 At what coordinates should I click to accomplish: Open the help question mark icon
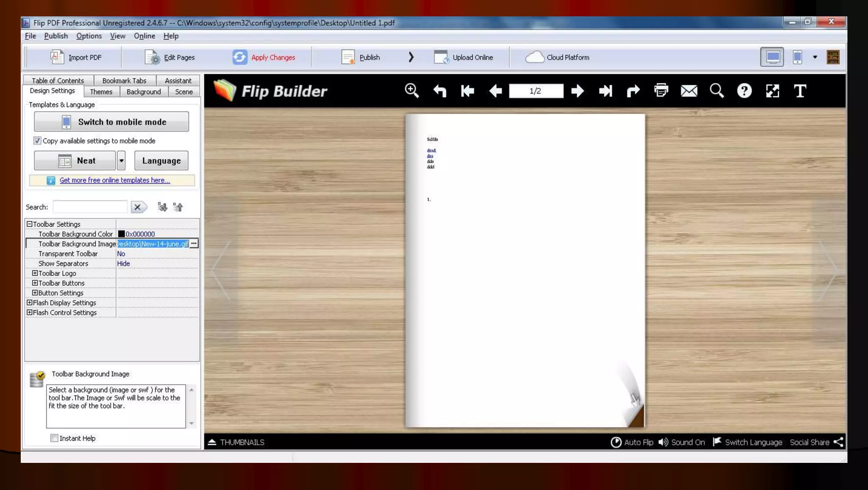[744, 91]
